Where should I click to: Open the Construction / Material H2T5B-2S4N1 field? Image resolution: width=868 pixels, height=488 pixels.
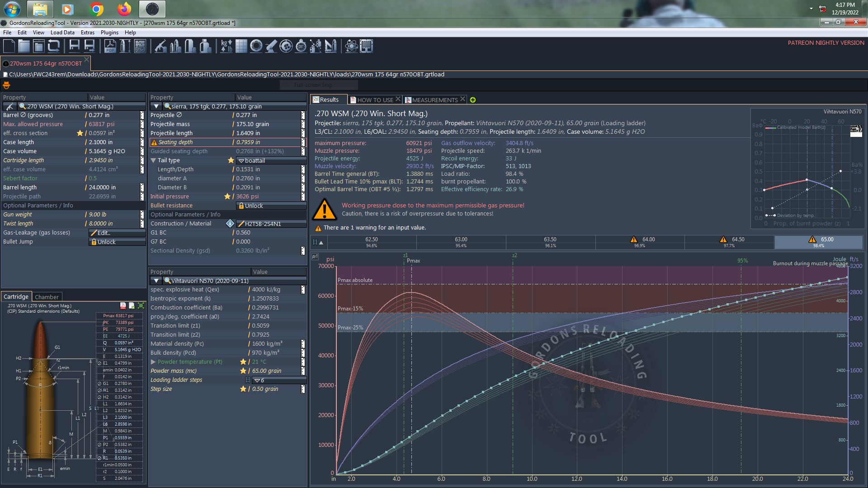pyautogui.click(x=271, y=224)
